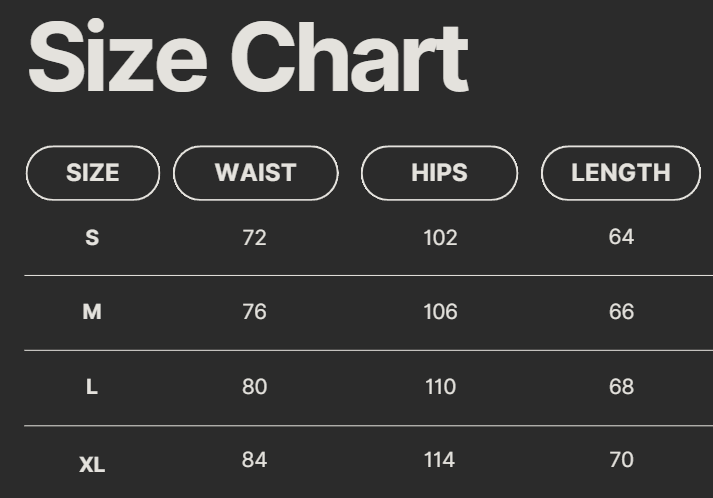
Task: Click hips value 110 for size L
Action: (x=440, y=387)
